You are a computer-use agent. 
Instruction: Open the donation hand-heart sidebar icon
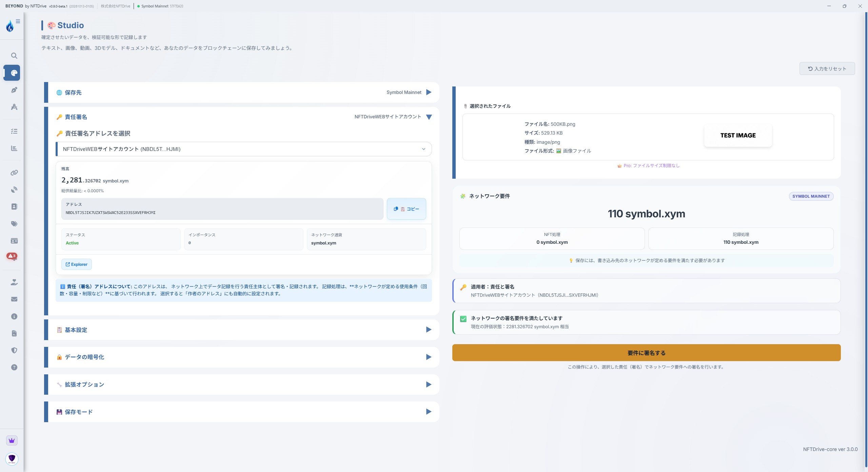pyautogui.click(x=14, y=282)
